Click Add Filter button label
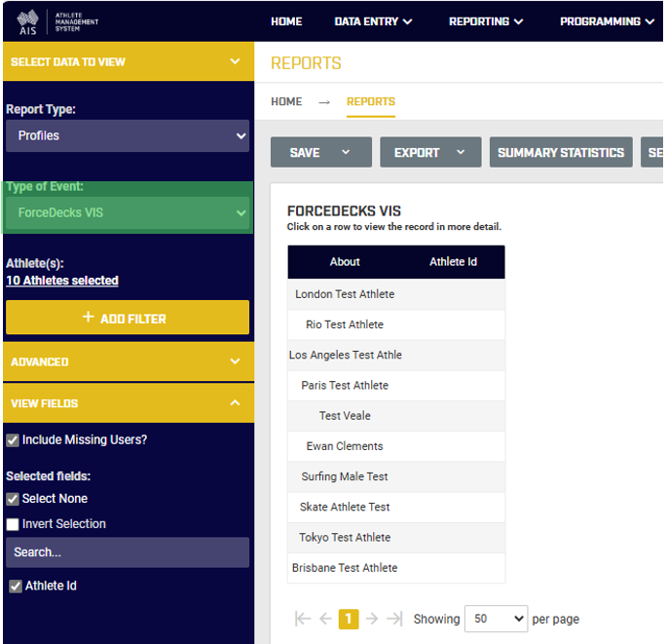The height and width of the screenshot is (644, 667). [132, 319]
